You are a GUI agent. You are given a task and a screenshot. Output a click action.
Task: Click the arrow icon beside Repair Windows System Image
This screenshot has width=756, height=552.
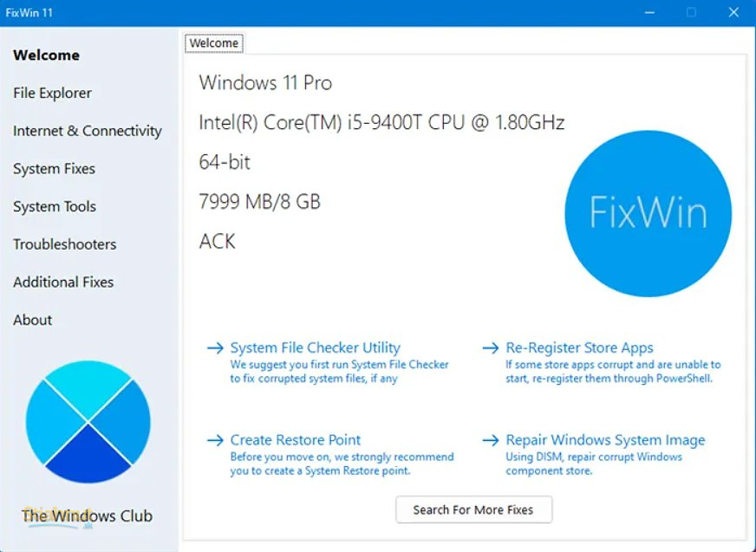(x=489, y=439)
